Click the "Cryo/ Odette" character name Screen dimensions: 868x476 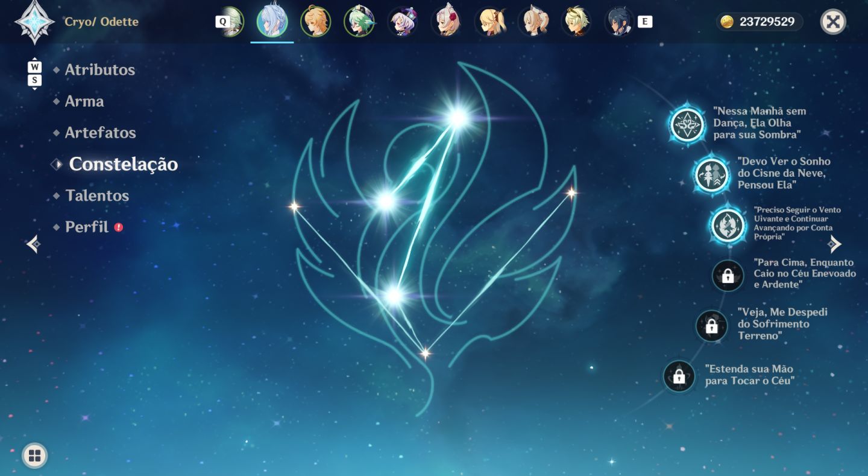pos(101,22)
